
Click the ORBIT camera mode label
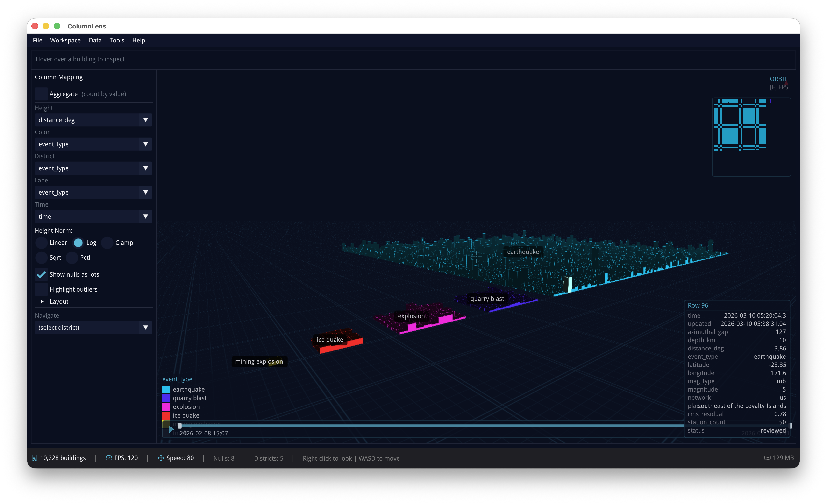(778, 79)
